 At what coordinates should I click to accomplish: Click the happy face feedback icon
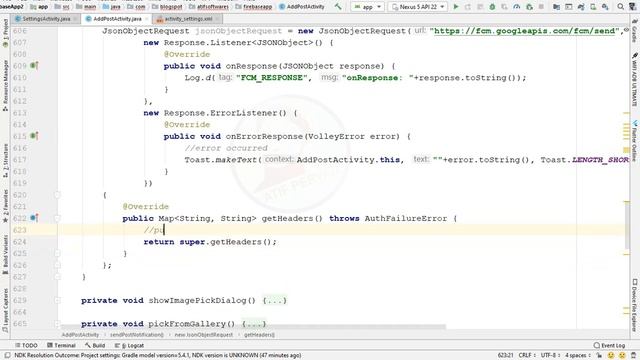(611, 356)
